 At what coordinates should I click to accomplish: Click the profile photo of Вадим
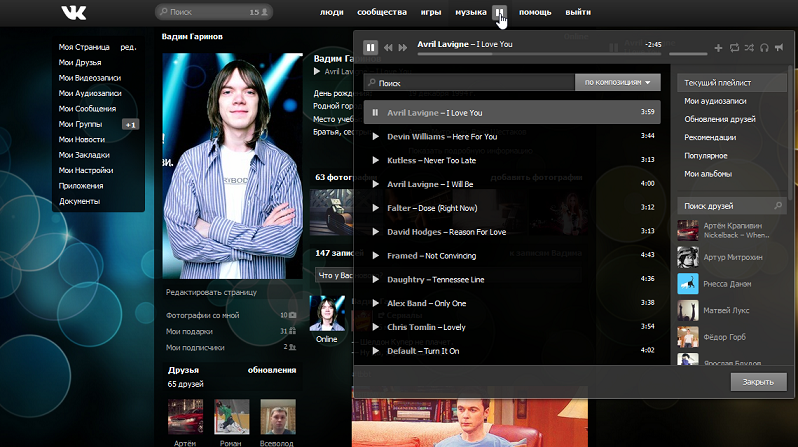click(x=232, y=165)
